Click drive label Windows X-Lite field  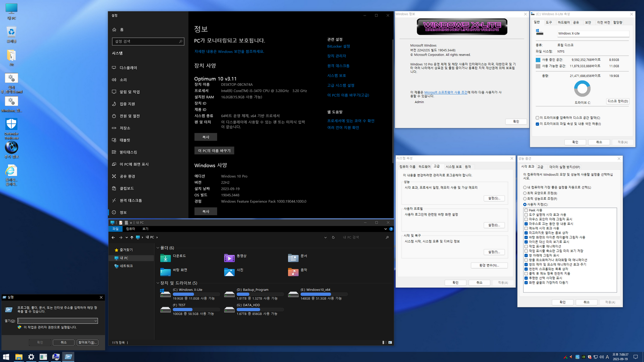coord(593,34)
